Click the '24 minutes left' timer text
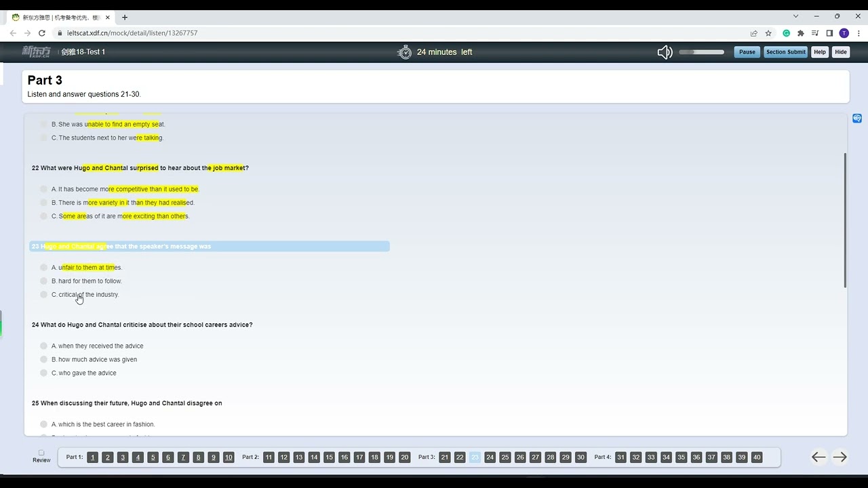Image resolution: width=868 pixels, height=488 pixels. coord(445,52)
